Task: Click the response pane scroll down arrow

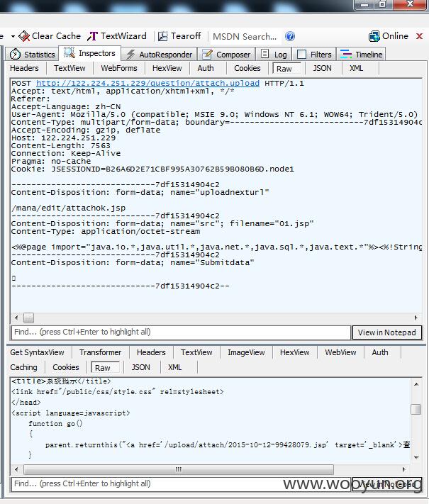Action: (x=416, y=457)
